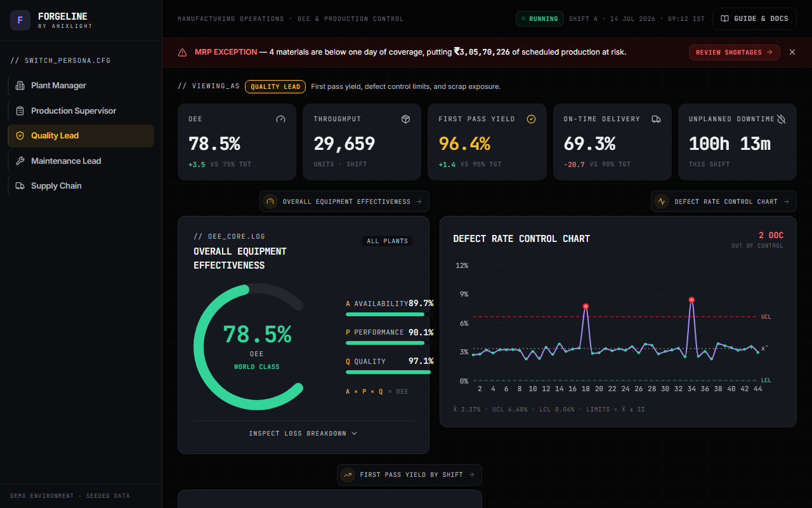Click the gauge icon in the Overall Equipment Effectiveness link
Viewport: 812px width, 508px height.
point(270,201)
